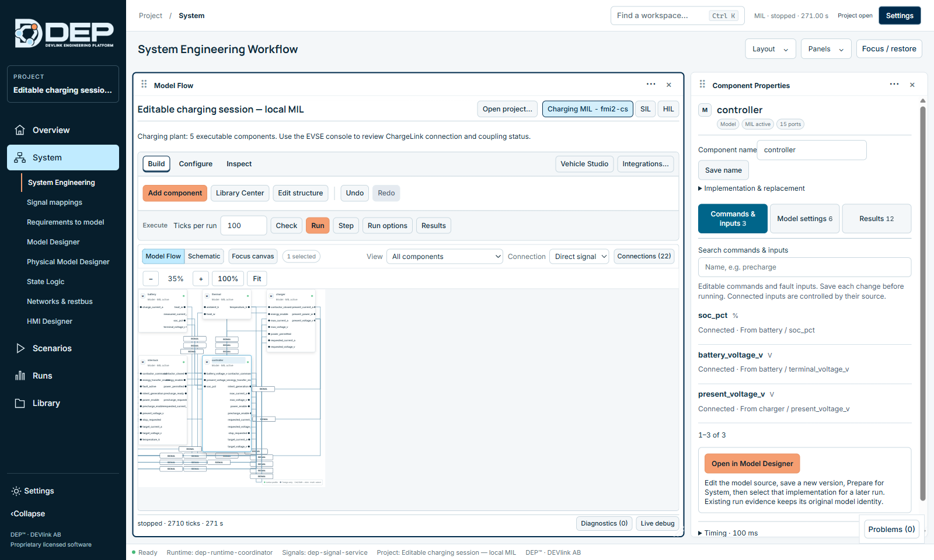Open Scenarios play icon
This screenshot has width=934, height=560.
(20, 348)
